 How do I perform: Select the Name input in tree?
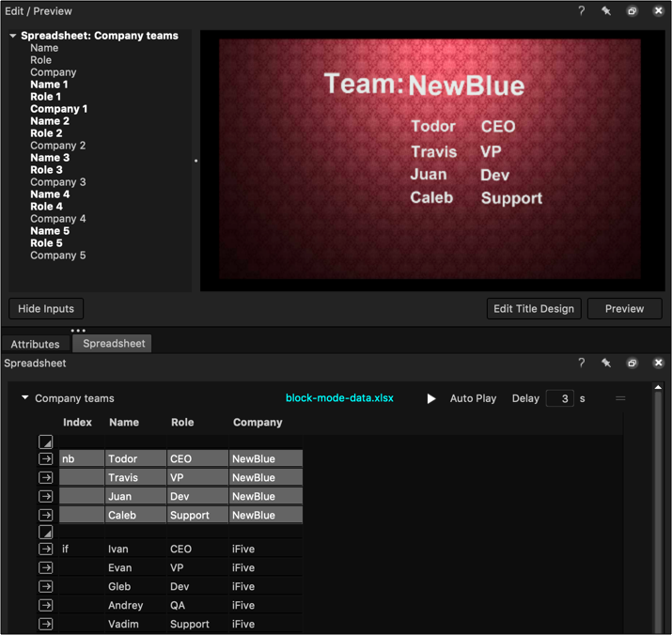pyautogui.click(x=44, y=48)
